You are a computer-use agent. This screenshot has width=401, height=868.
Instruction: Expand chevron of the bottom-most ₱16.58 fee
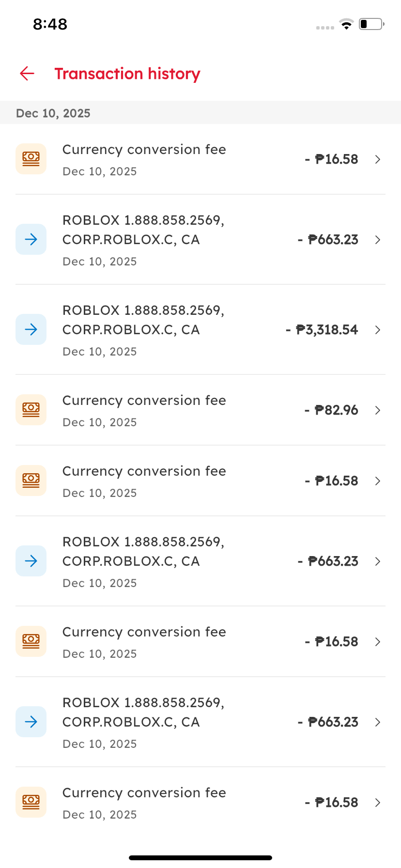378,803
